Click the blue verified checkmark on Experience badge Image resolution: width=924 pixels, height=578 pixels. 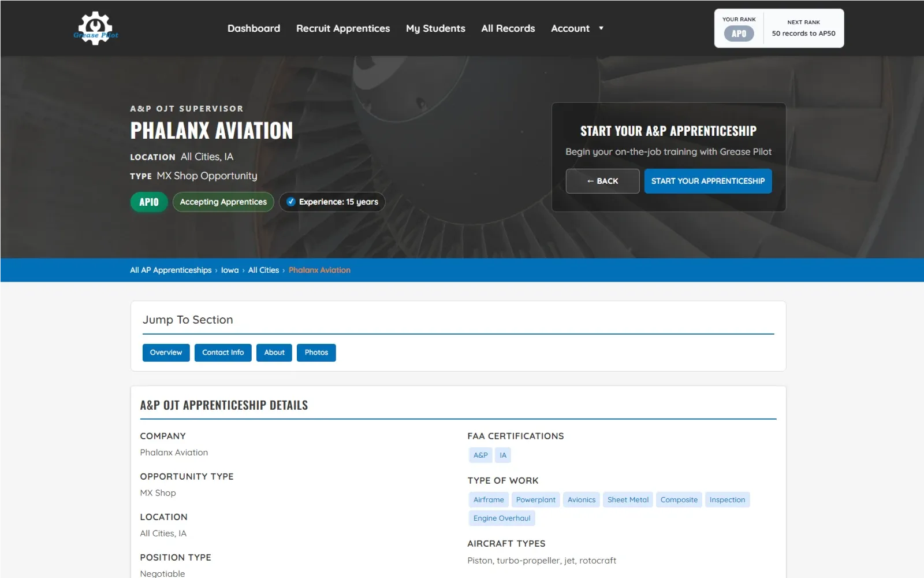click(291, 202)
